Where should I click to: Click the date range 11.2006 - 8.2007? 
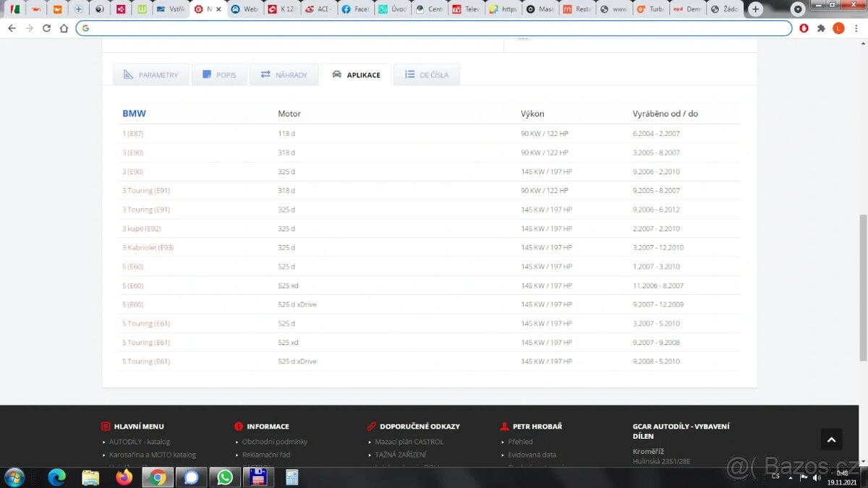(658, 286)
